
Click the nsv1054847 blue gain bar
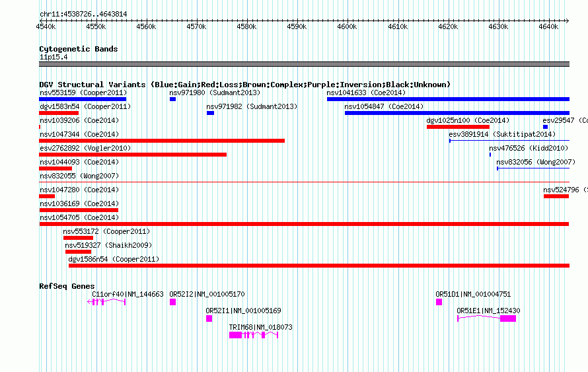[457, 113]
